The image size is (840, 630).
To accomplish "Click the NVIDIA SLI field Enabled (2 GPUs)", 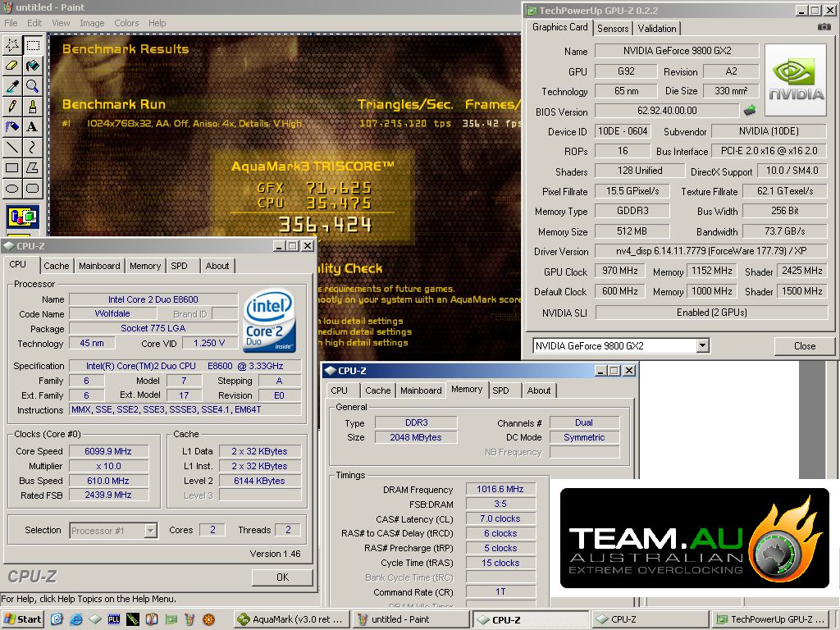I will [x=711, y=313].
